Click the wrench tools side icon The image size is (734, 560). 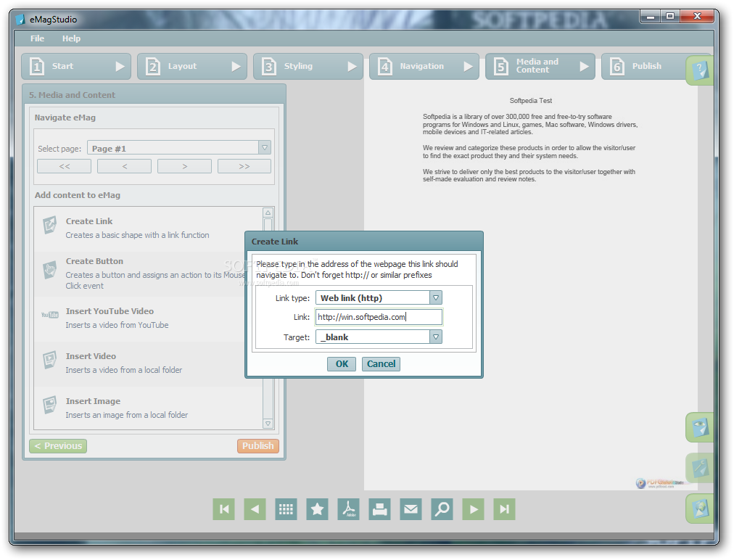click(x=700, y=467)
